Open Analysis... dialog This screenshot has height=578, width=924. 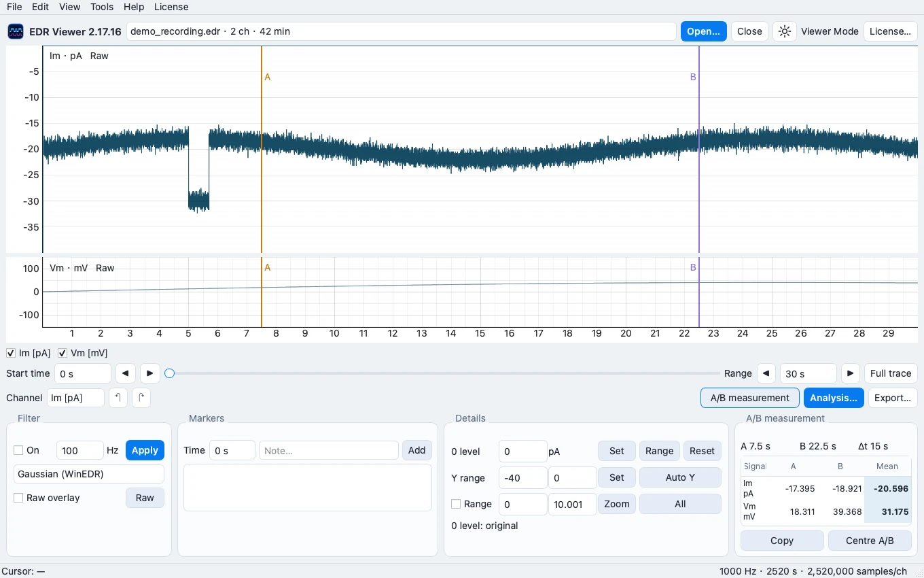point(834,398)
